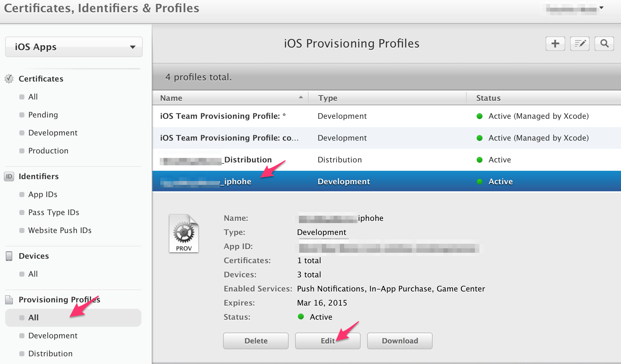Viewport: 621px width, 364px height.
Task: Click the green Active status dot
Action: [x=301, y=317]
